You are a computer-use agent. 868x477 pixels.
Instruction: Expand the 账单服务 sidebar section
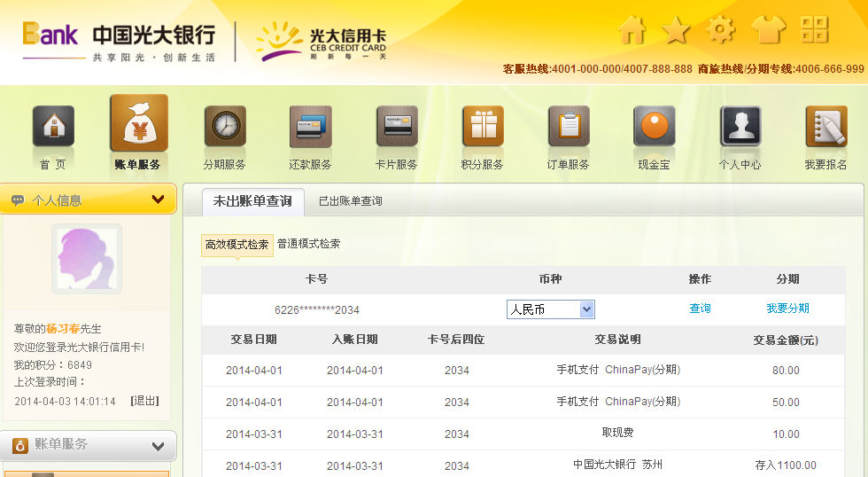coord(159,446)
